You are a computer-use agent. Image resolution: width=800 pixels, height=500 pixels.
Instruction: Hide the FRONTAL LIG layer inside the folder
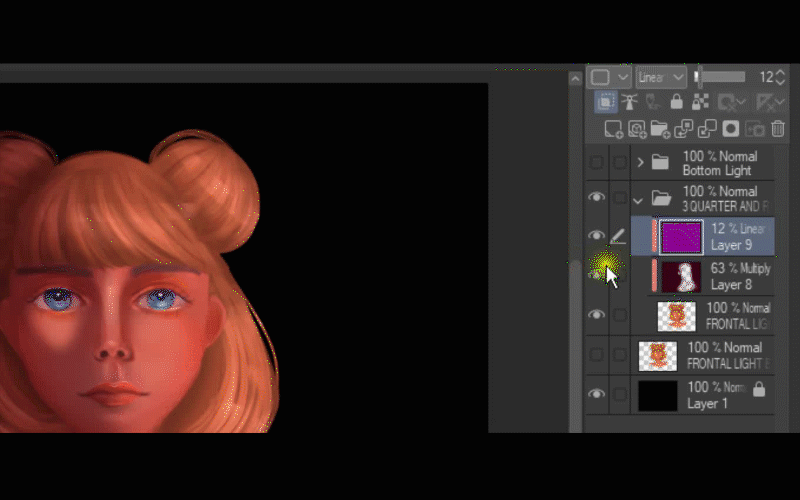[x=596, y=314]
